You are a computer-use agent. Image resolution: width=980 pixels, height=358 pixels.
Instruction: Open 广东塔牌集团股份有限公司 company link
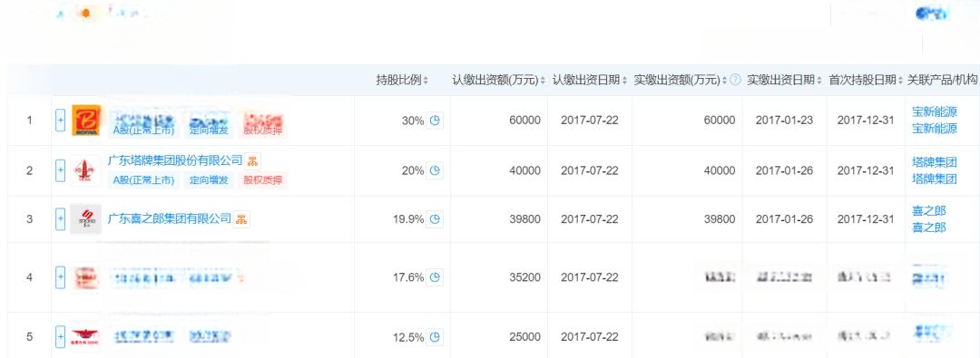[175, 161]
